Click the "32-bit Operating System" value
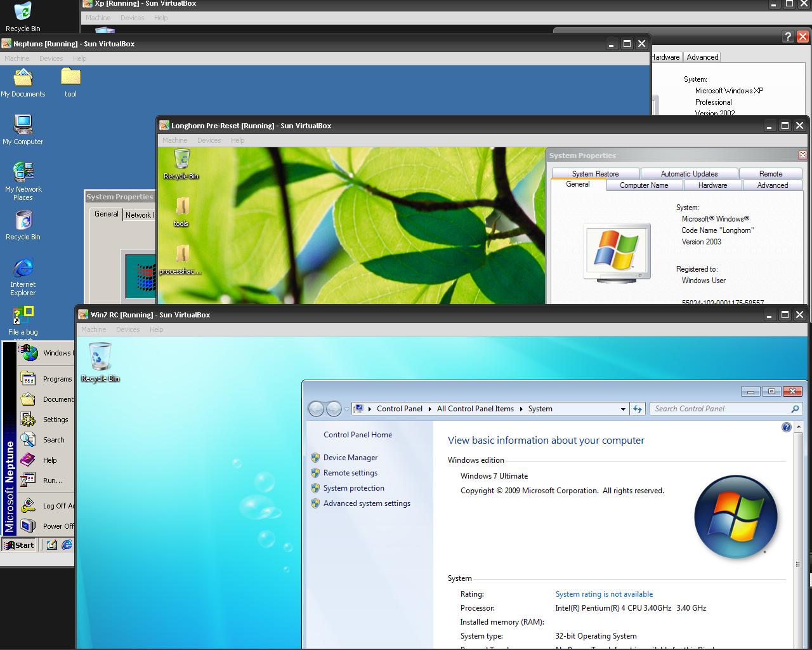 pos(596,636)
